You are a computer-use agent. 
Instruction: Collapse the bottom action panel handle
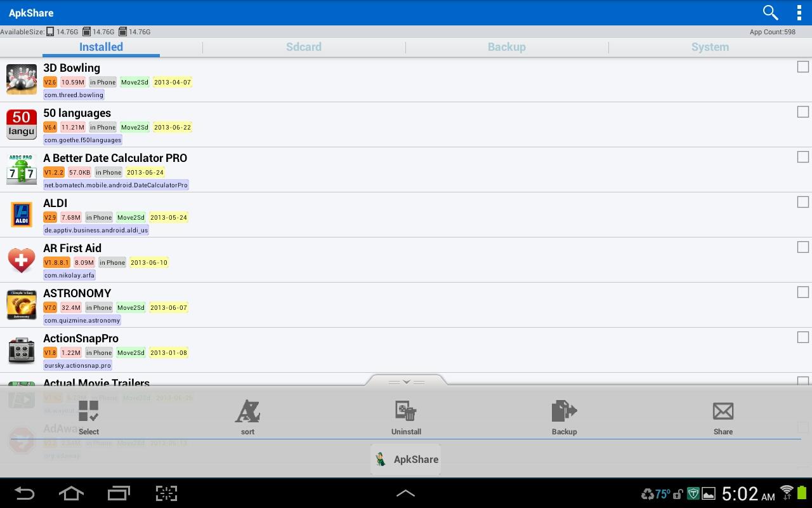pos(406,381)
